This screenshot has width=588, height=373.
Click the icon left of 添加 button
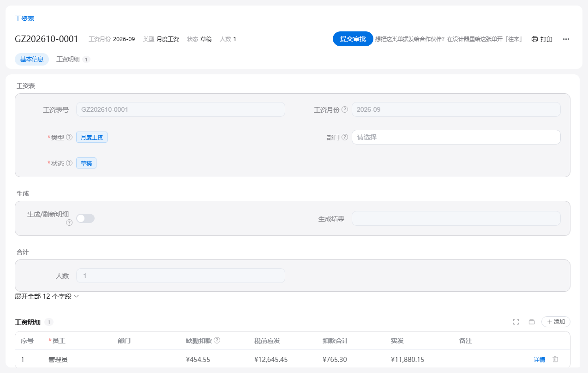click(531, 322)
